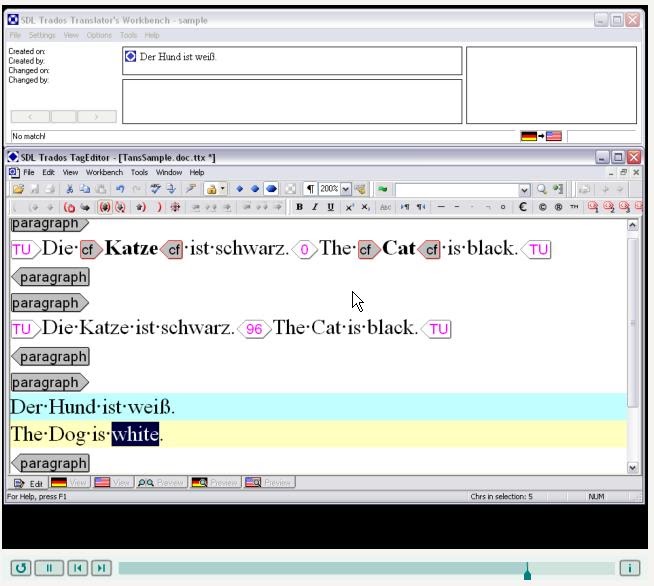
Task: Click the info 'i' button in player
Action: (629, 568)
